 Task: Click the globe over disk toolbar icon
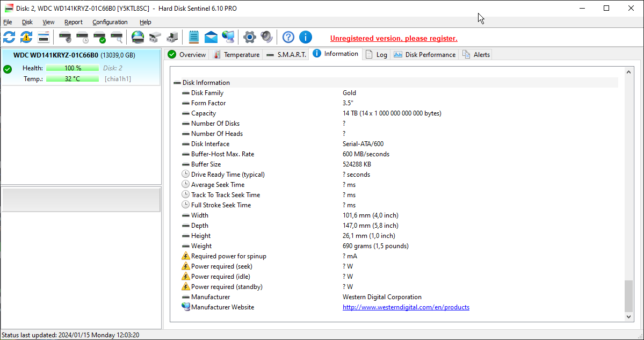[138, 38]
